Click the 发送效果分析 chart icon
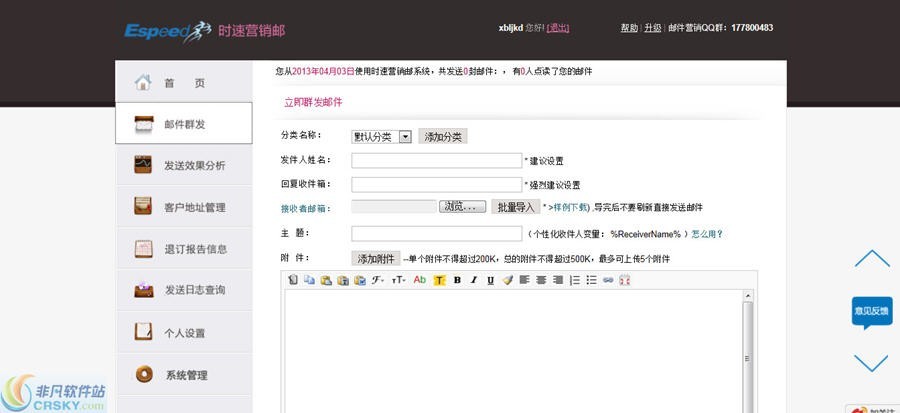Image resolution: width=900 pixels, height=413 pixels. pos(143,165)
